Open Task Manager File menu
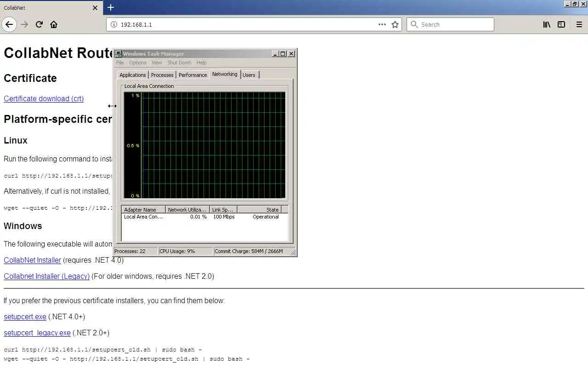 pos(120,63)
